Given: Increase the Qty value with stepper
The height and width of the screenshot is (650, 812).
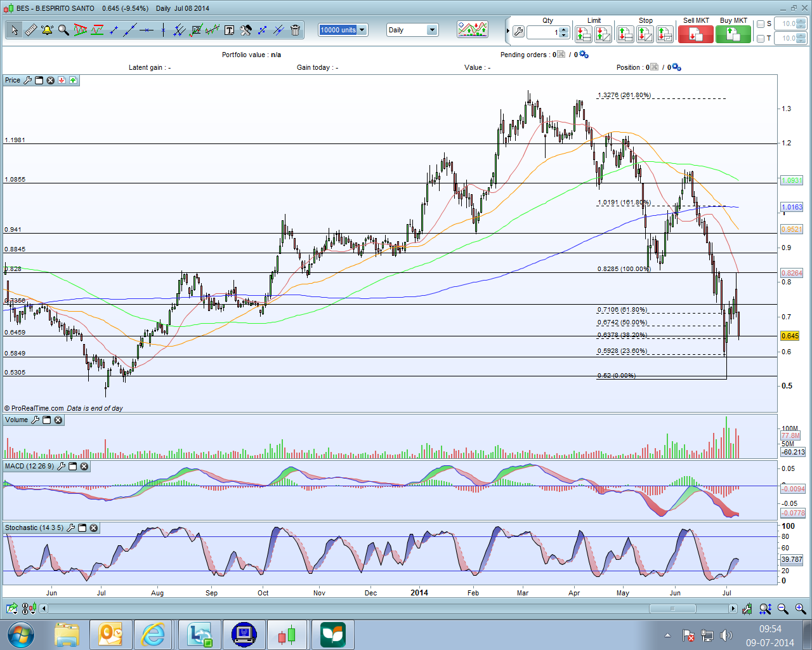Looking at the screenshot, I should pyautogui.click(x=564, y=29).
